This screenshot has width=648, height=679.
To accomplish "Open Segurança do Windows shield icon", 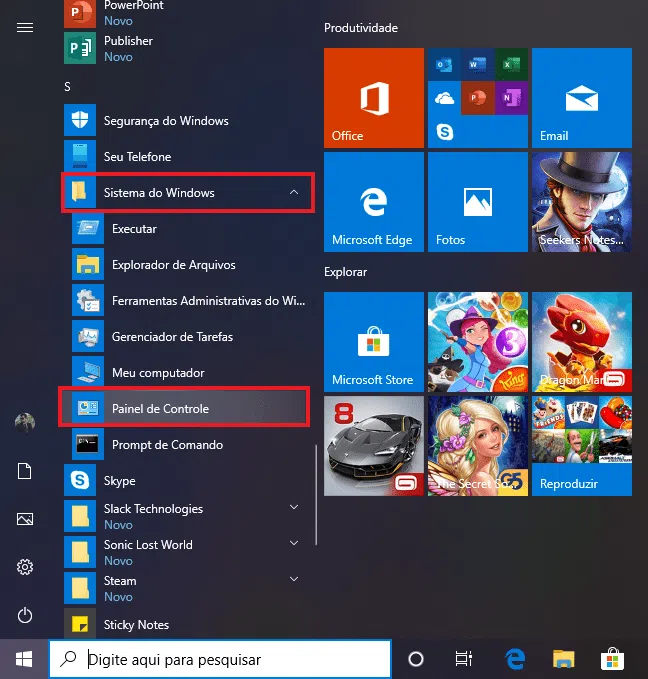I will (80, 120).
